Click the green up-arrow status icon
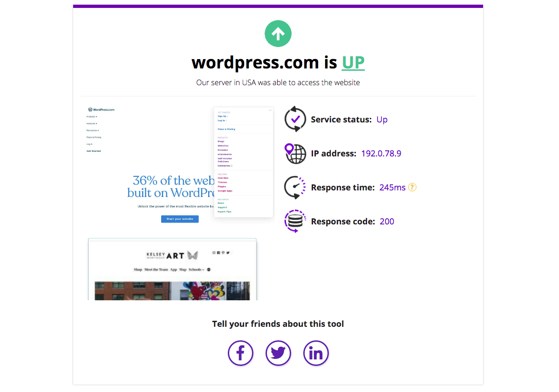Image resolution: width=559 pixels, height=392 pixels. pos(278,34)
